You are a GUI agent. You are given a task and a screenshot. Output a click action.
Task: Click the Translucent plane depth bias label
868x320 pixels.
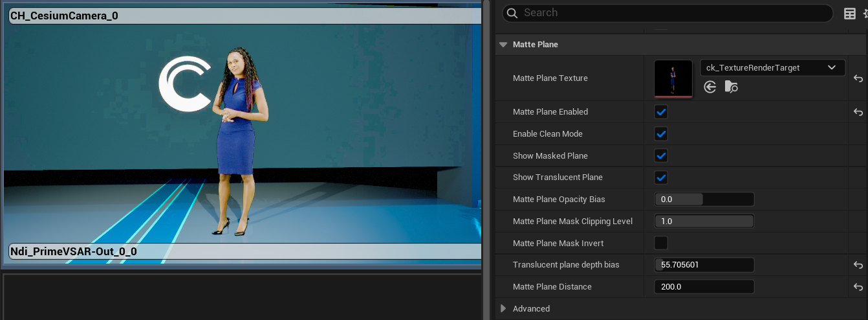coord(566,265)
